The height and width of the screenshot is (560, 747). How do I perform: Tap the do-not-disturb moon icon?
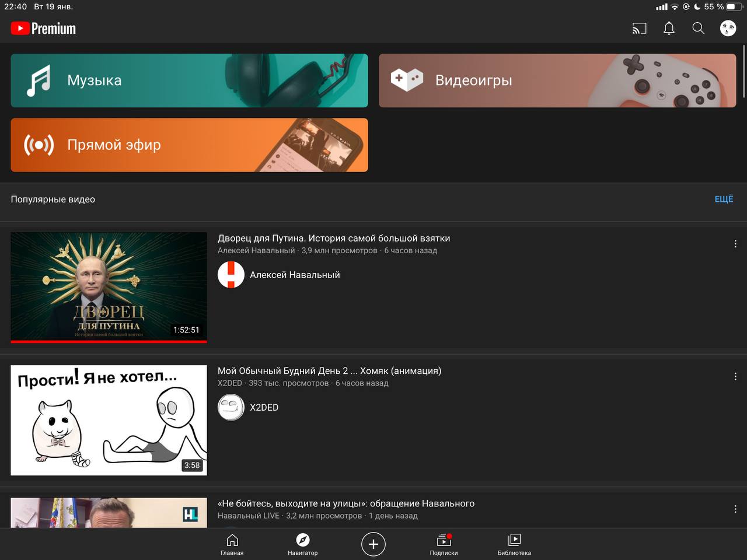(697, 7)
